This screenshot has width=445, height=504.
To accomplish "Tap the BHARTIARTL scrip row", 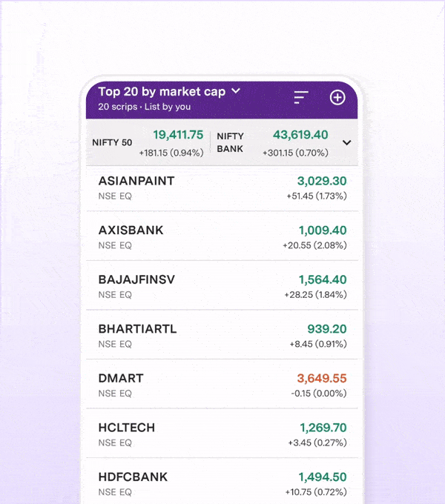I will [x=222, y=336].
